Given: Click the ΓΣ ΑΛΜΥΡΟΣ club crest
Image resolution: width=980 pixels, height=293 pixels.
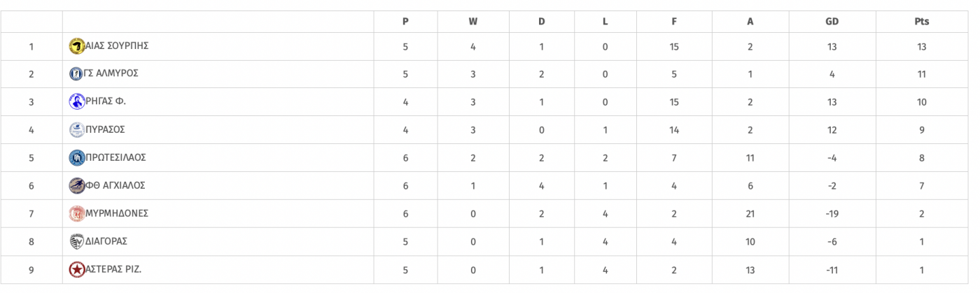Looking at the screenshot, I should coord(76,74).
